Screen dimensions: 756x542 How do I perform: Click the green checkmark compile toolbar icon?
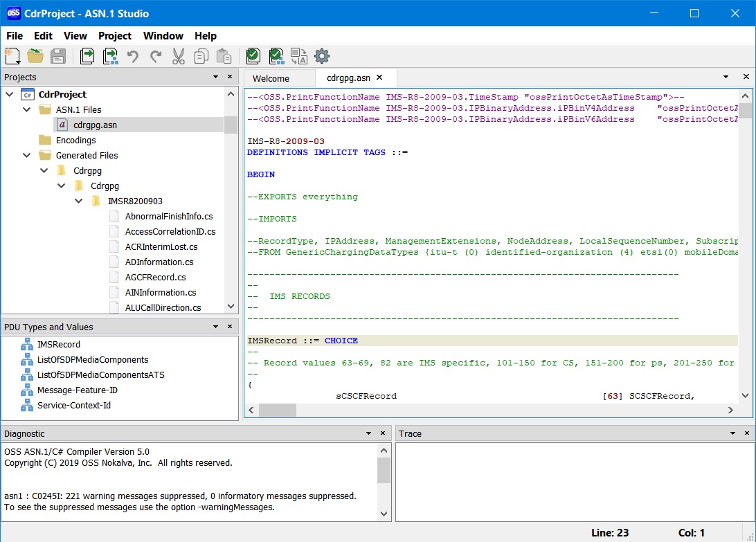(x=253, y=56)
